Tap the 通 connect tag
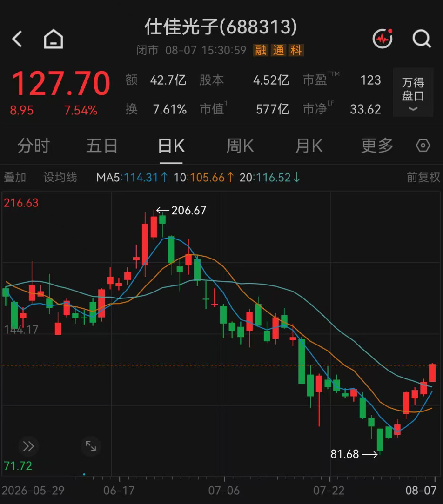Image resolution: width=443 pixels, height=504 pixels. (x=278, y=50)
